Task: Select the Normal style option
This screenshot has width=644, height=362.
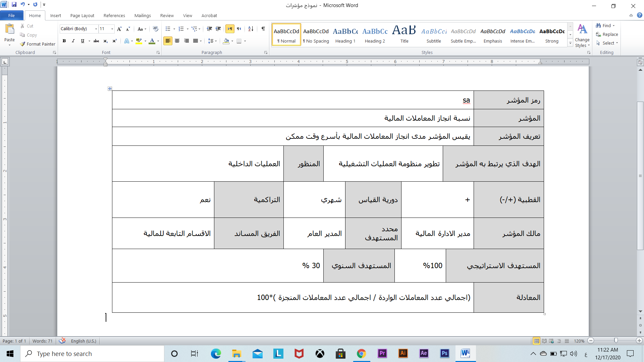Action: (286, 35)
